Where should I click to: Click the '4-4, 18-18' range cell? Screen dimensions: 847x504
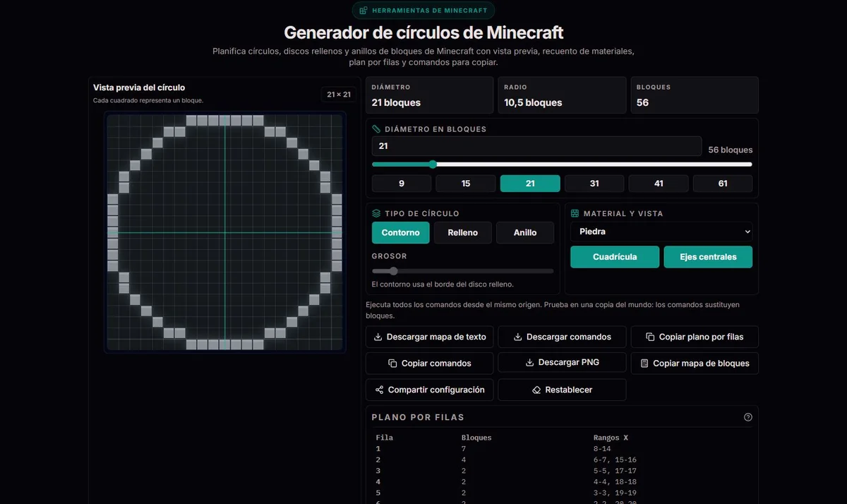coord(615,482)
